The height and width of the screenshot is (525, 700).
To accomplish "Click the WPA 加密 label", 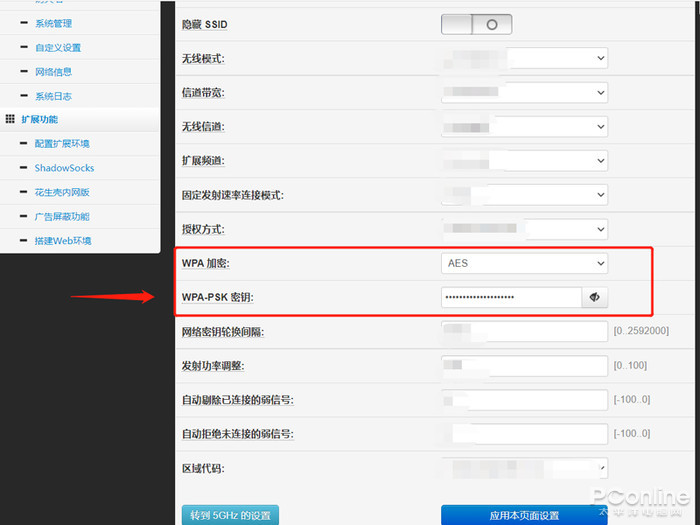I will pyautogui.click(x=205, y=263).
